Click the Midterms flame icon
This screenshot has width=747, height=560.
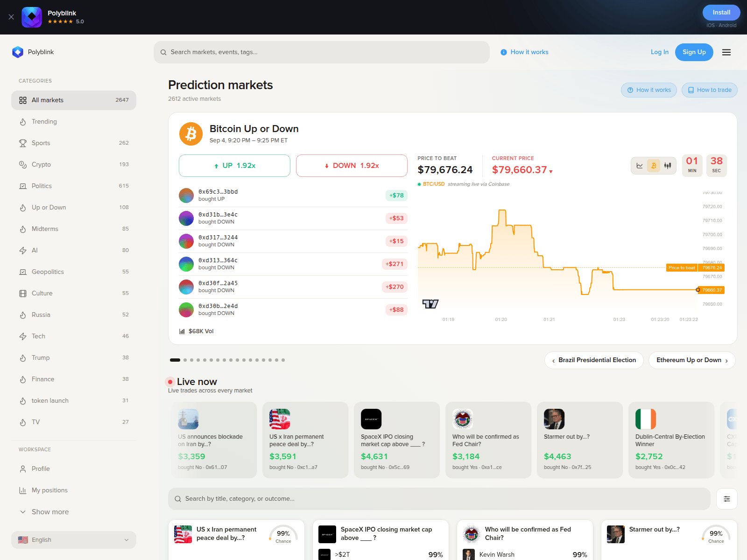23,229
